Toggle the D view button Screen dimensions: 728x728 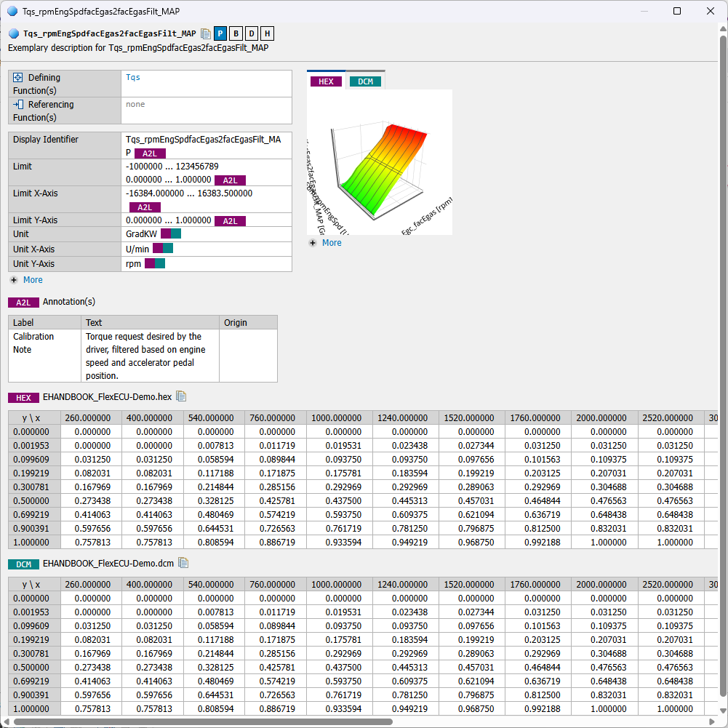click(x=251, y=33)
